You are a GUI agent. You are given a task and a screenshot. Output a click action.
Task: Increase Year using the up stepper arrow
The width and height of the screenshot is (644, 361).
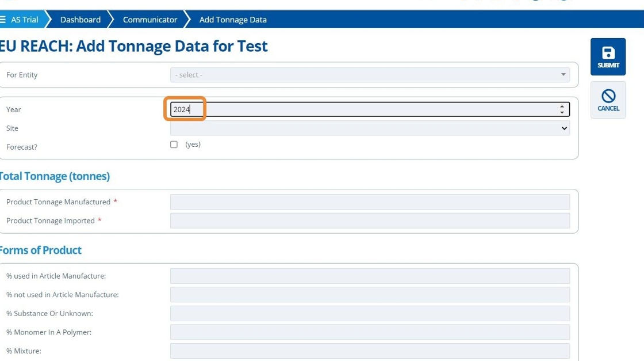[x=562, y=107]
